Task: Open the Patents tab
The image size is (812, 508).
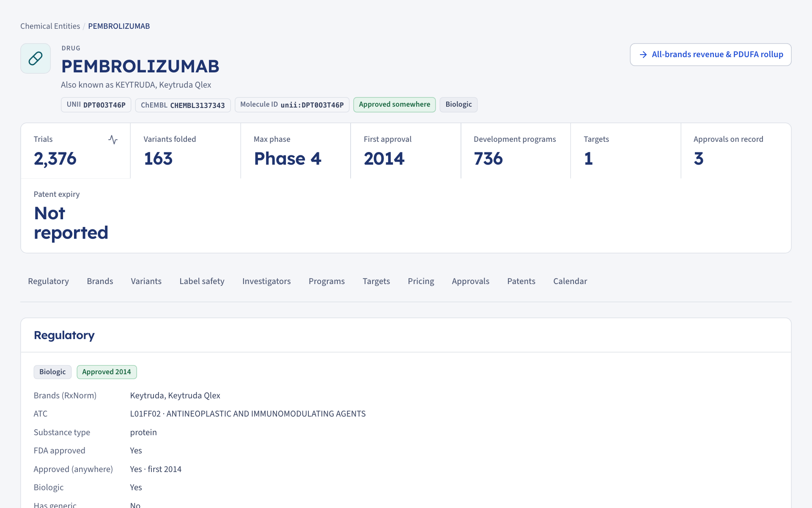Action: click(x=521, y=282)
